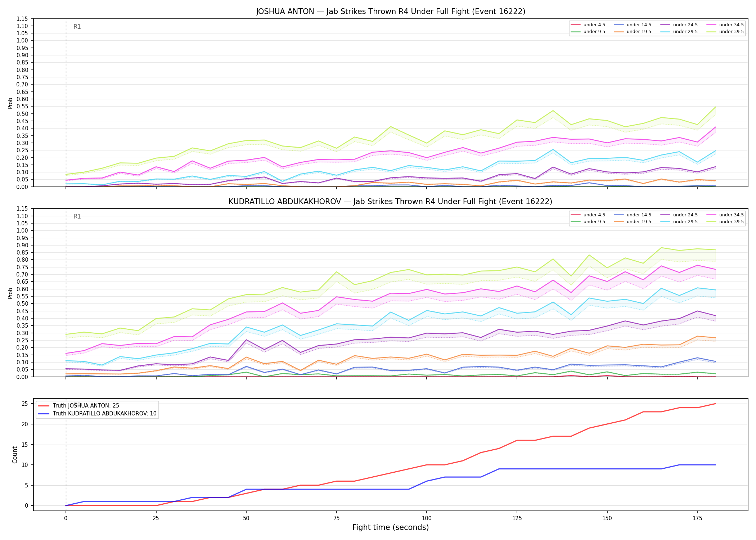The height and width of the screenshot is (540, 756).
Task: Click '1.15' tick on Joshua Anton Prob axis
Action: click(22, 19)
